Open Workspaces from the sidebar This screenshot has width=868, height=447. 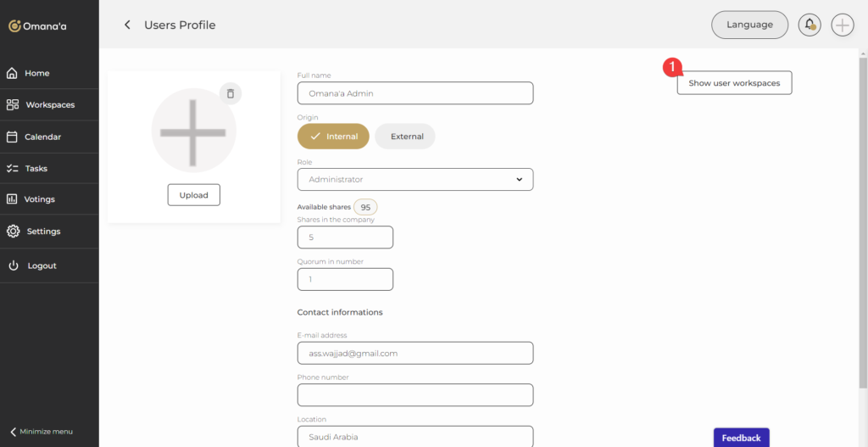[x=49, y=105]
